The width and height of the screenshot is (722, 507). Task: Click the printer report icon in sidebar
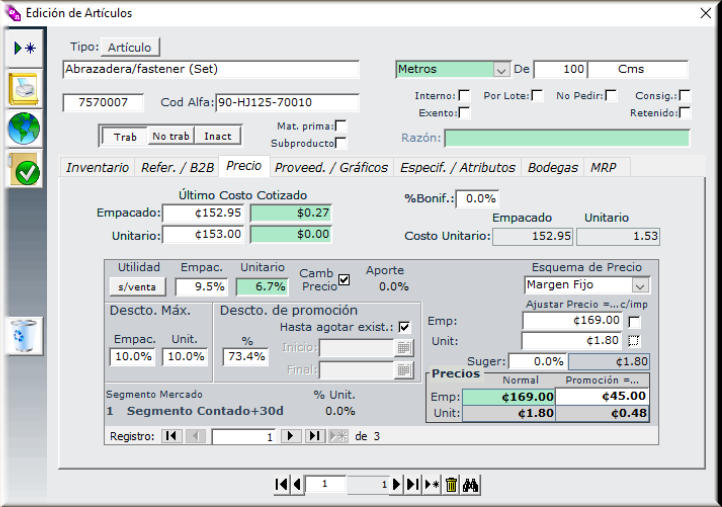coord(24,89)
